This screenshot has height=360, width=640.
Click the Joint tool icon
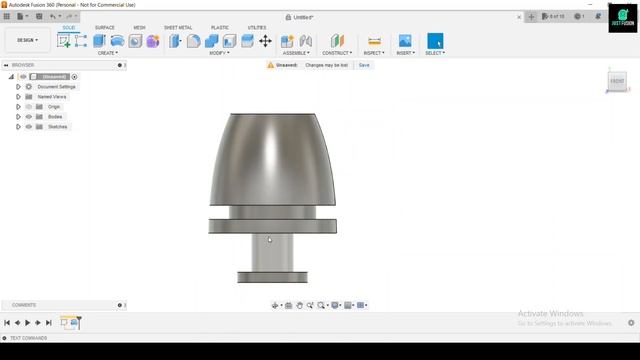coord(306,41)
